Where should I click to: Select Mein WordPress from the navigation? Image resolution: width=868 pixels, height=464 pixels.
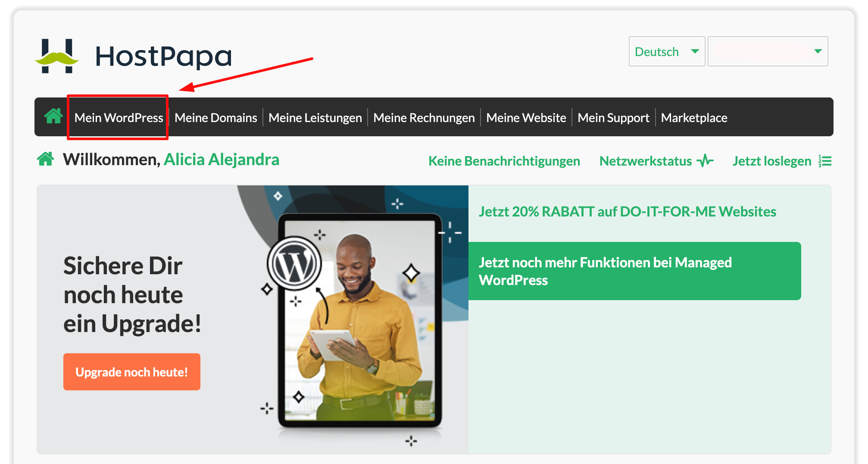(x=118, y=117)
